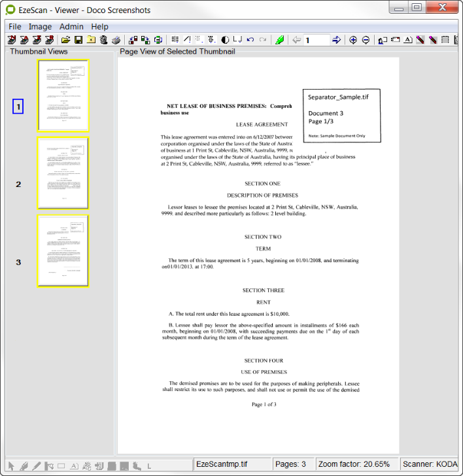Open the Image menu

coord(40,27)
